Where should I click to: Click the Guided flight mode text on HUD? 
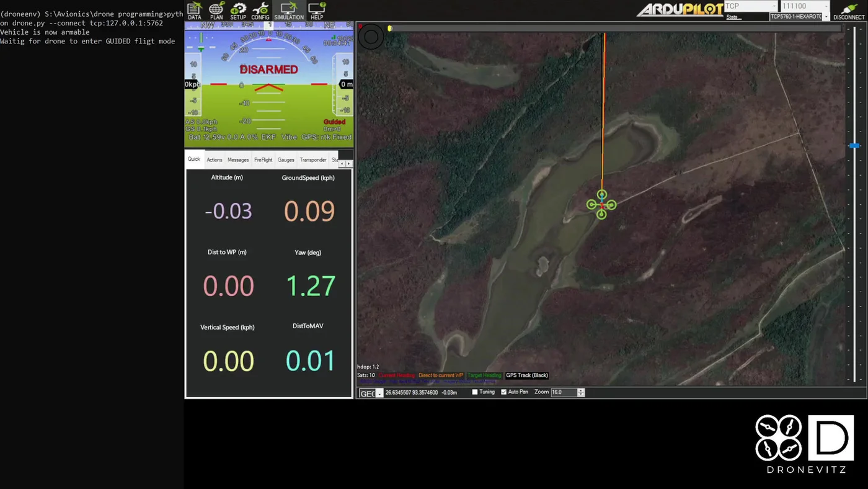click(x=334, y=122)
